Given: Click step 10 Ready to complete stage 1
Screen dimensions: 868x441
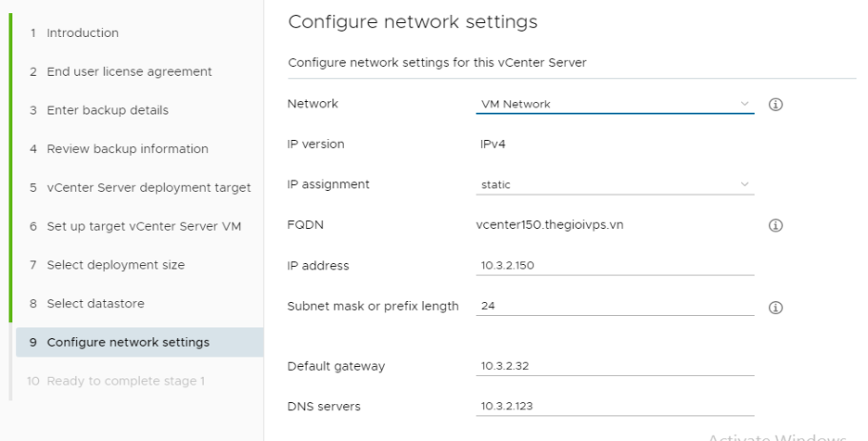Looking at the screenshot, I should tap(125, 382).
